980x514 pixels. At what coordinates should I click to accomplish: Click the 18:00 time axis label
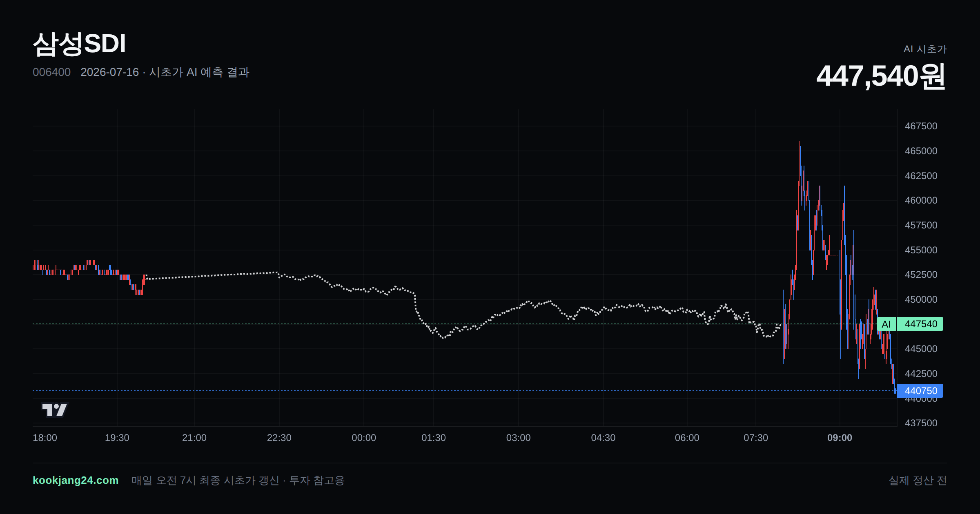coord(45,438)
